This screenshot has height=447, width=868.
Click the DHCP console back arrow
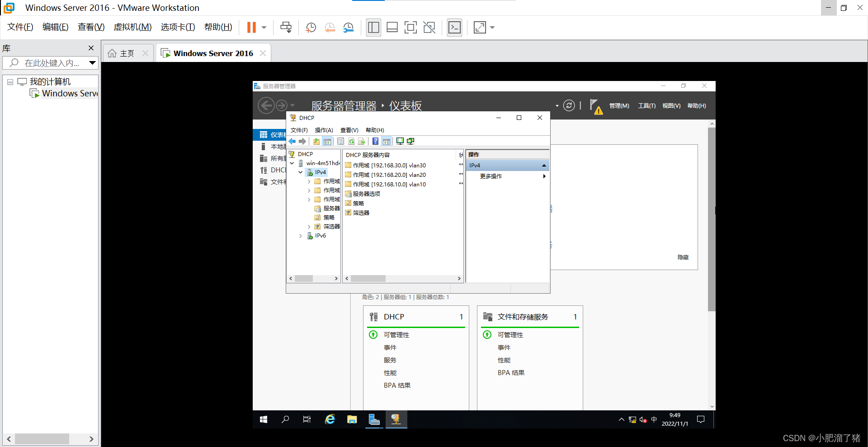click(x=292, y=142)
